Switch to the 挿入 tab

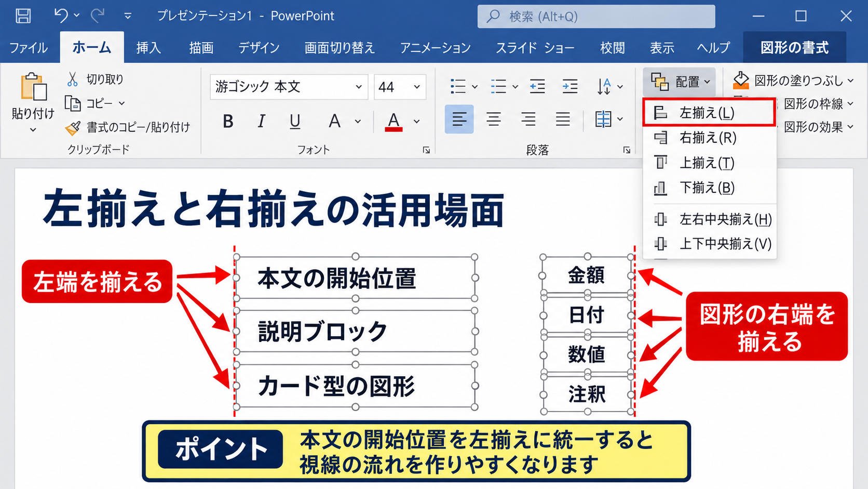click(148, 48)
